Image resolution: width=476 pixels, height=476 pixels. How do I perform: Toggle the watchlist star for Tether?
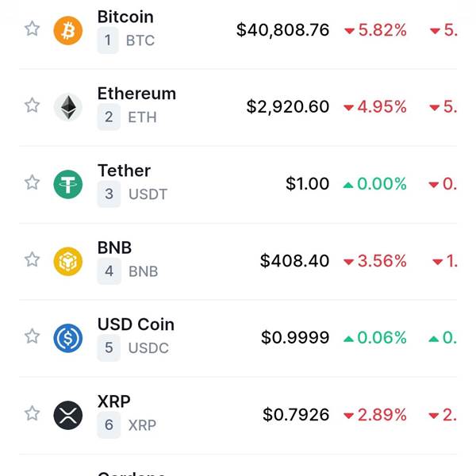pos(32,182)
